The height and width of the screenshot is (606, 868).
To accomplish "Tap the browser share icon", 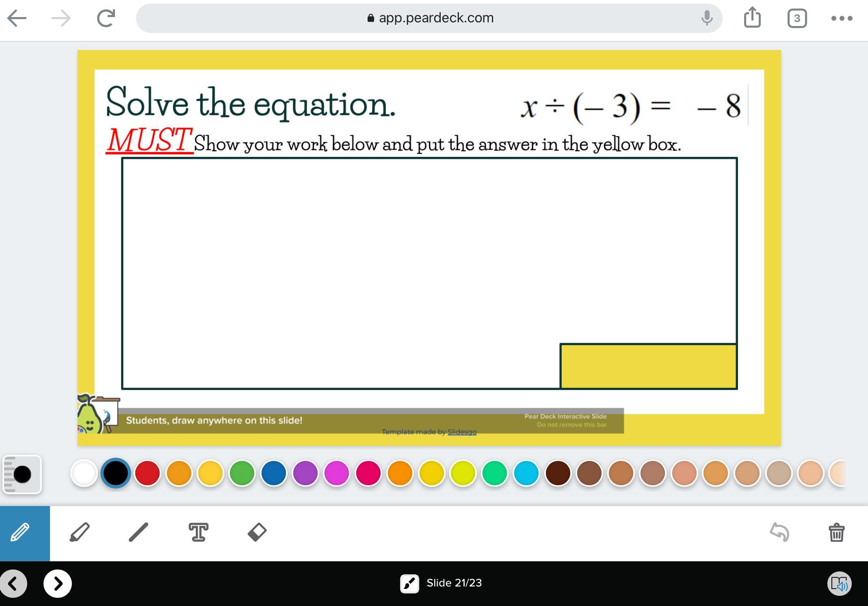I will [x=752, y=18].
